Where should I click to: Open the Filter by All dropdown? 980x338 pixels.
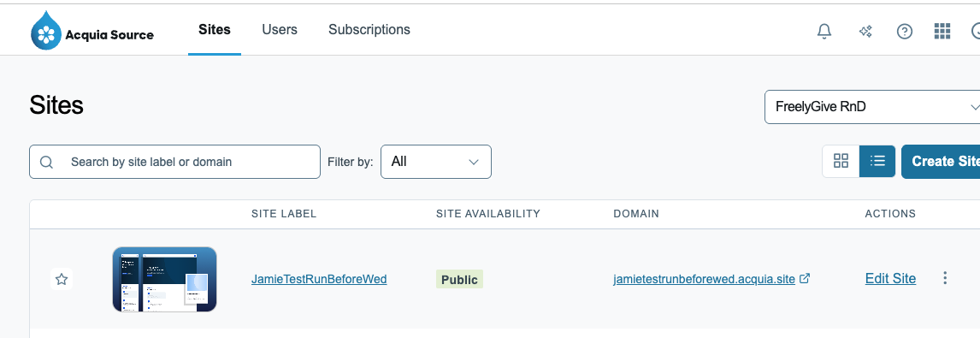coord(435,162)
